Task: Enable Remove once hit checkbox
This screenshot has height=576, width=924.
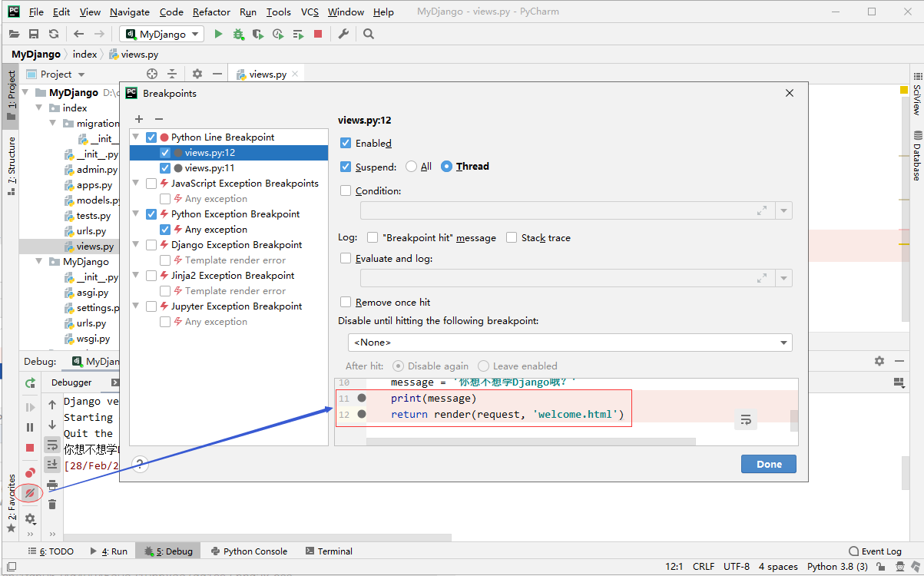Action: tap(346, 302)
